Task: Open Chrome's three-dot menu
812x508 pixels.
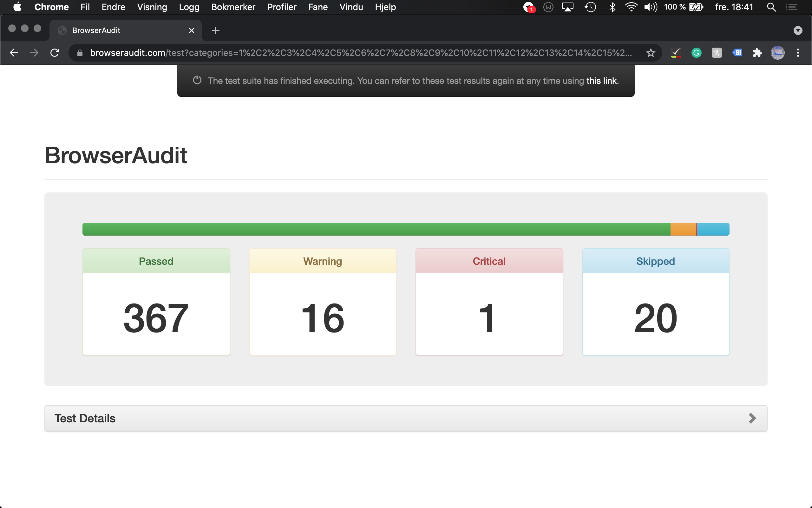Action: tap(798, 53)
